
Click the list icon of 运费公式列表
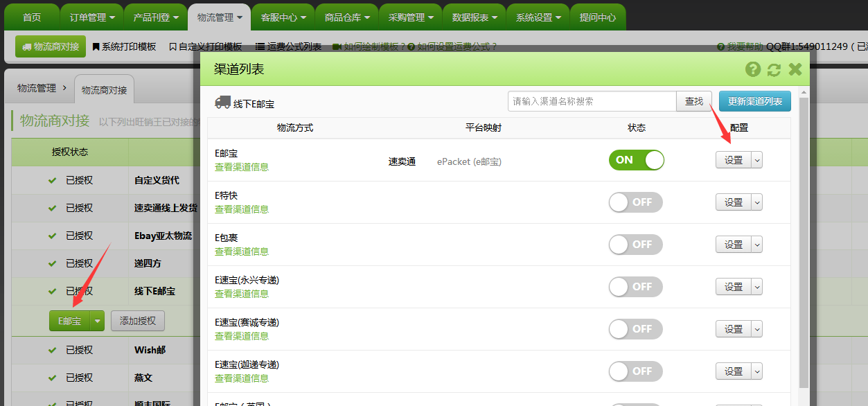pyautogui.click(x=260, y=46)
